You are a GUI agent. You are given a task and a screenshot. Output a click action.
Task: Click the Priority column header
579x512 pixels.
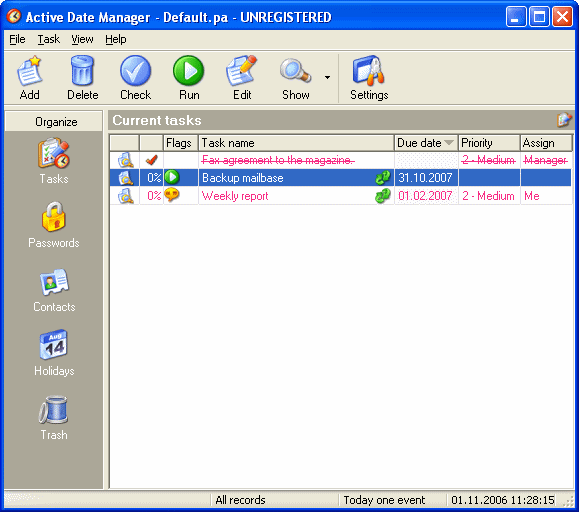tap(489, 143)
